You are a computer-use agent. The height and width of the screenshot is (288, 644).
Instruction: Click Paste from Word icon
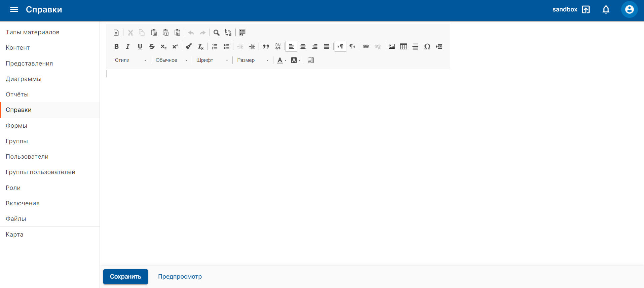pos(177,33)
